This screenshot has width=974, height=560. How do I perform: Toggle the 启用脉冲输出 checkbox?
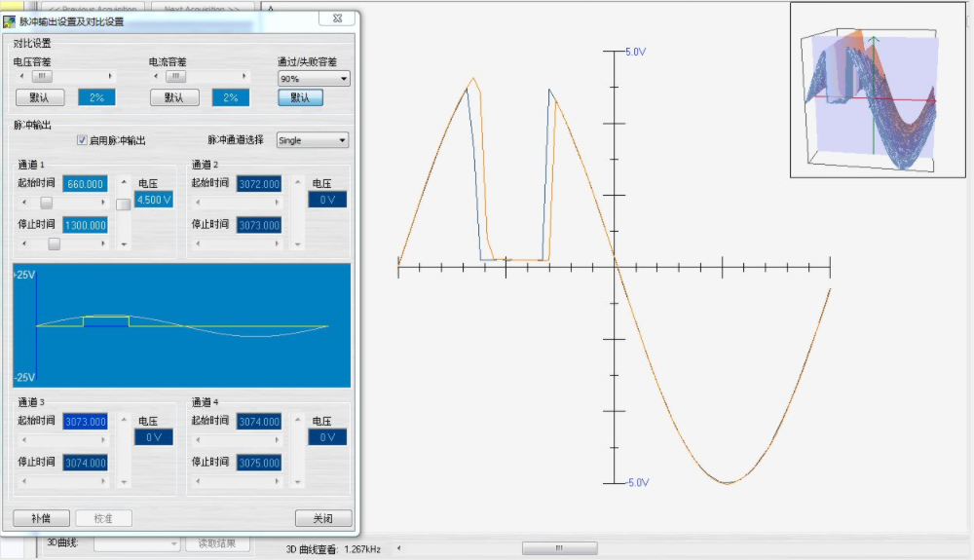click(82, 140)
